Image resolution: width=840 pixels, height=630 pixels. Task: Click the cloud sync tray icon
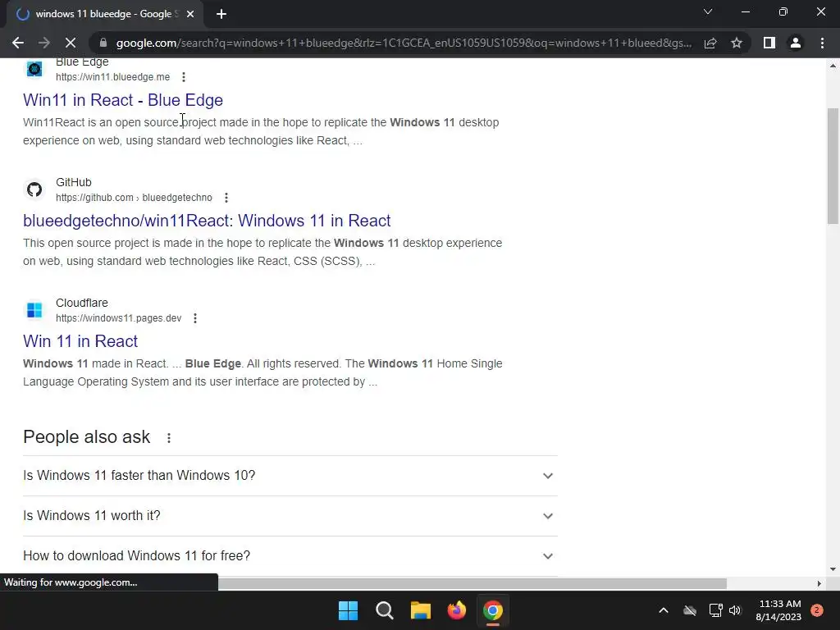pyautogui.click(x=690, y=610)
